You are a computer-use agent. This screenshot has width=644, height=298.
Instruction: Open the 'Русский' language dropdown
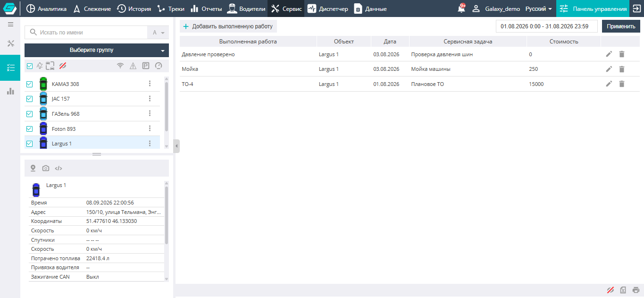tap(538, 9)
